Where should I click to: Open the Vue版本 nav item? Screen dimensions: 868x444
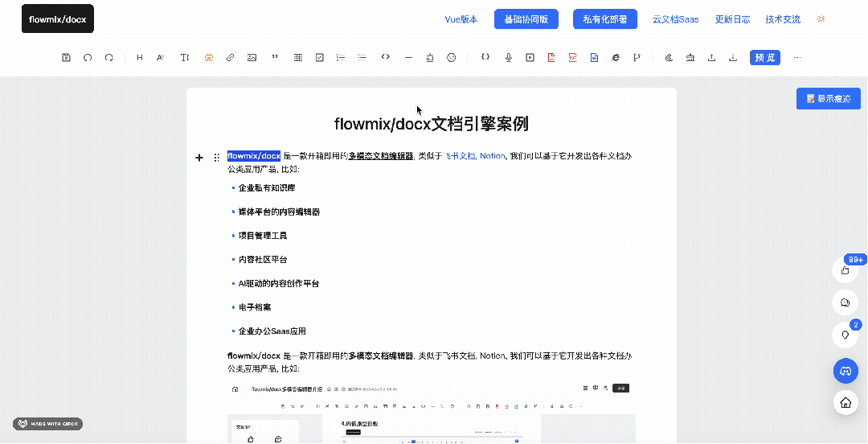point(461,19)
